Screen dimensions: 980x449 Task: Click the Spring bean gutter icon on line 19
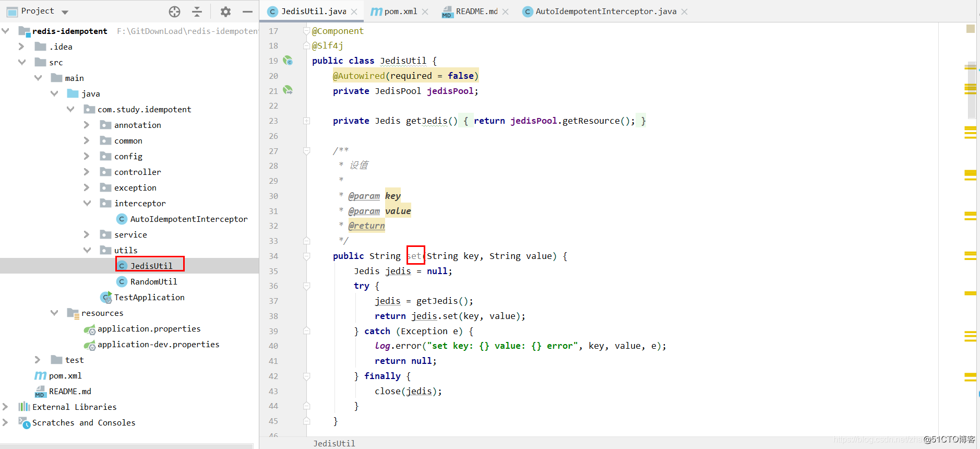click(288, 61)
